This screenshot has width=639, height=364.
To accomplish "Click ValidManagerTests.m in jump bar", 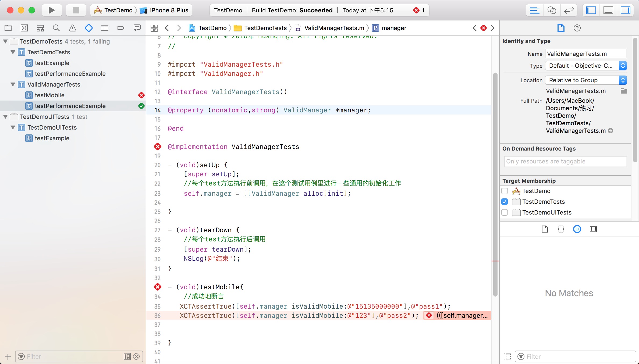I will coord(330,28).
